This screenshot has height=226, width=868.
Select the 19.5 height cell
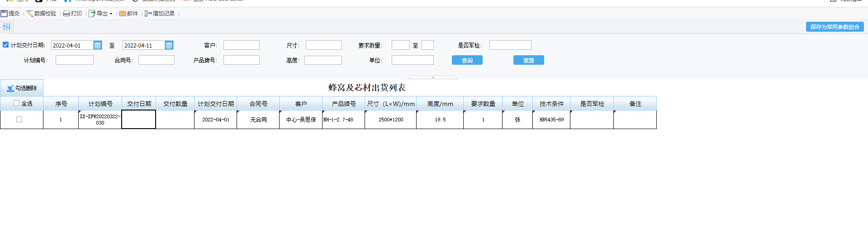(440, 120)
